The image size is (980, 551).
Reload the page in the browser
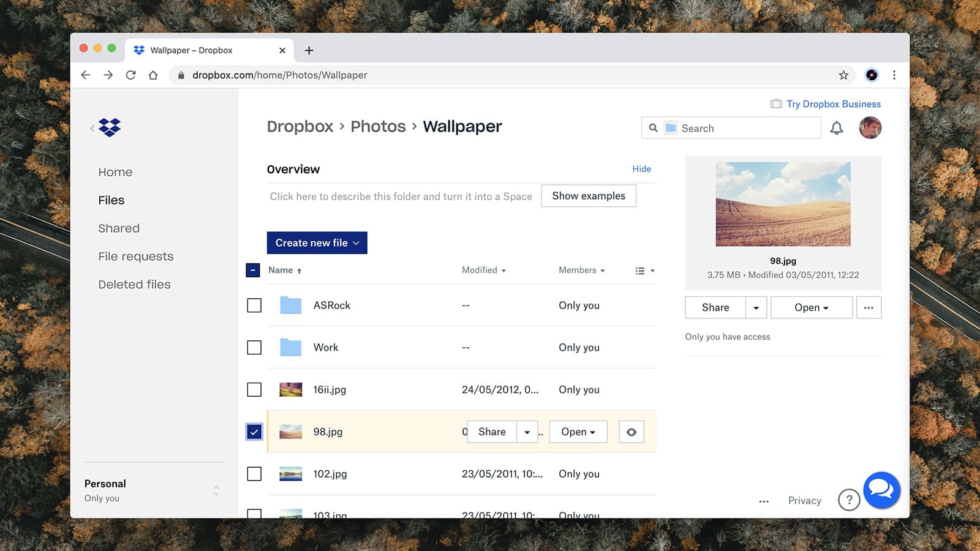(130, 75)
